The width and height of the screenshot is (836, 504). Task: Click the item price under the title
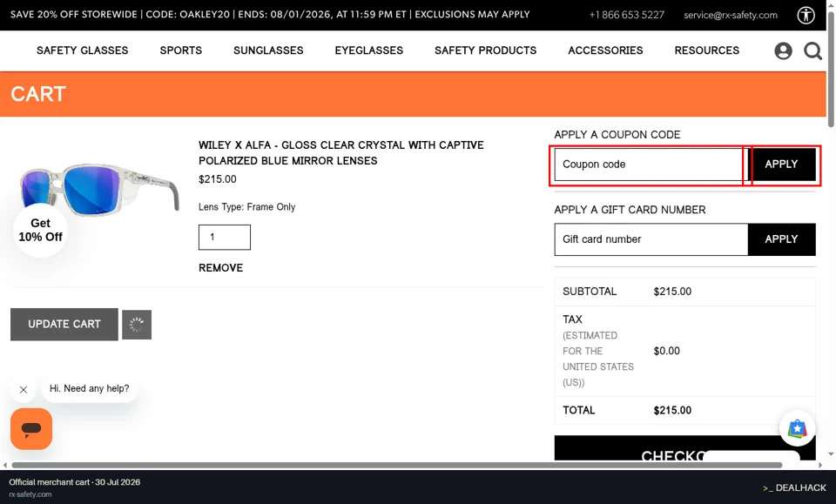pos(218,179)
